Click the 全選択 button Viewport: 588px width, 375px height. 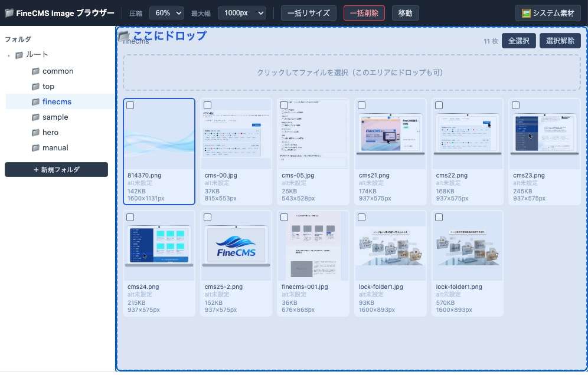[518, 41]
